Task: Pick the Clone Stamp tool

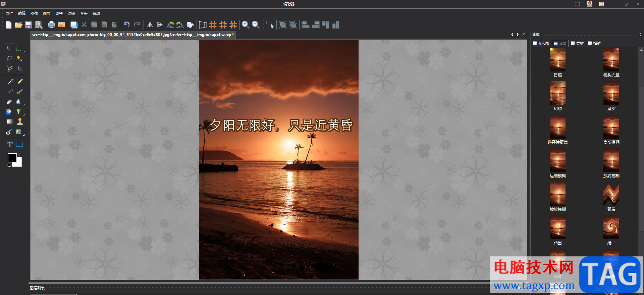Action: pos(20,121)
